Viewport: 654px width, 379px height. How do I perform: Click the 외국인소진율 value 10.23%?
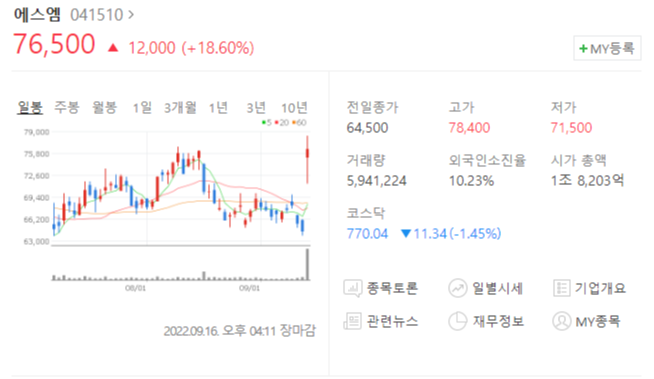(x=471, y=181)
